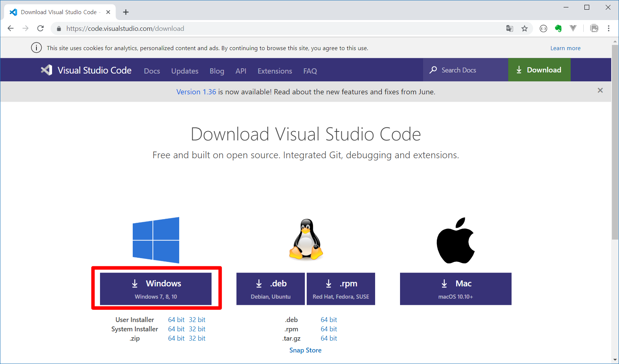Viewport: 619px width, 364px height.
Task: Open the Snap Store link
Action: [306, 350]
